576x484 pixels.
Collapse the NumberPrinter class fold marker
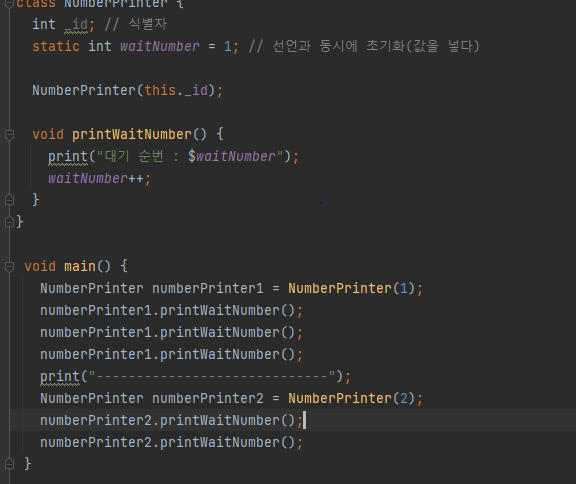[10, 3]
